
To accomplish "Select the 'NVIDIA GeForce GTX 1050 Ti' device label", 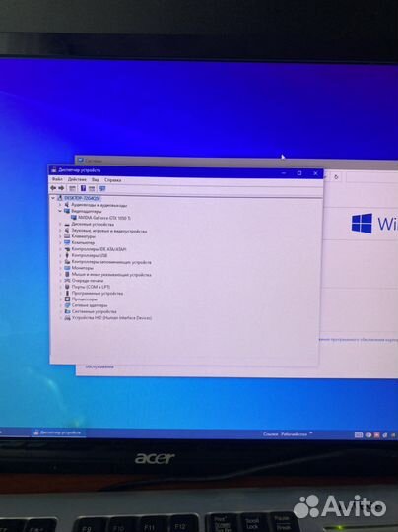I will [x=104, y=218].
